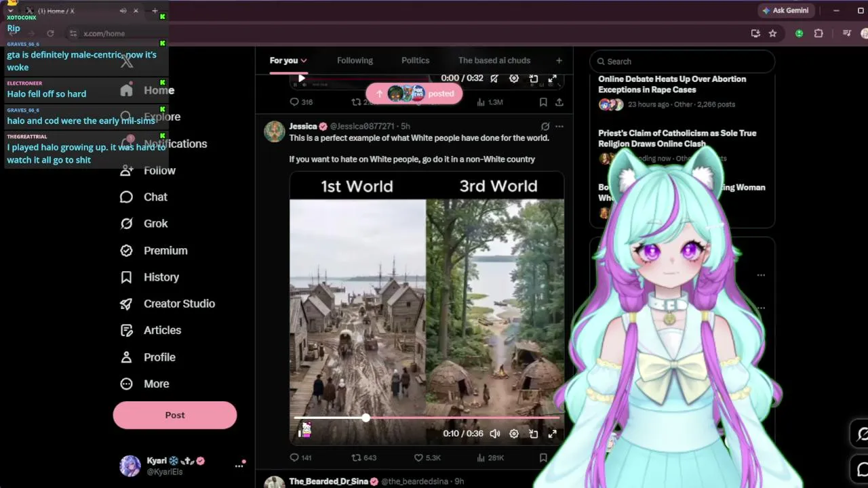Viewport: 868px width, 488px height.
Task: Open account switcher menu beside Kyari
Action: [239, 466]
